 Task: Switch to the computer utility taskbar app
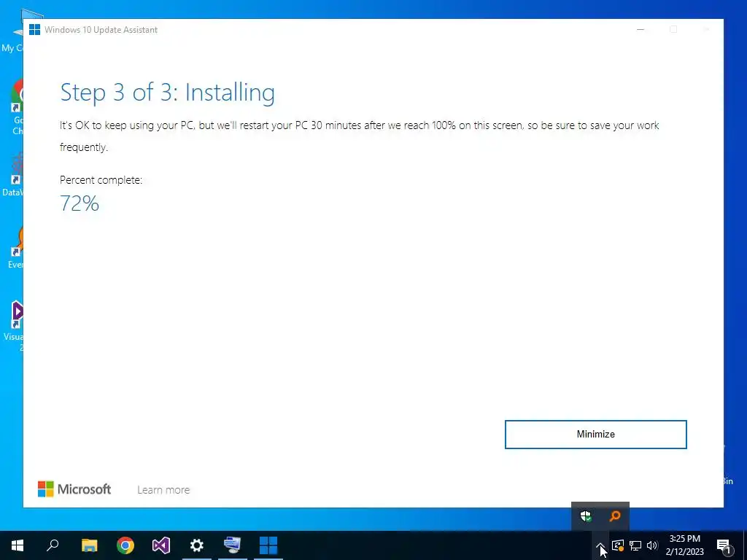(x=233, y=545)
